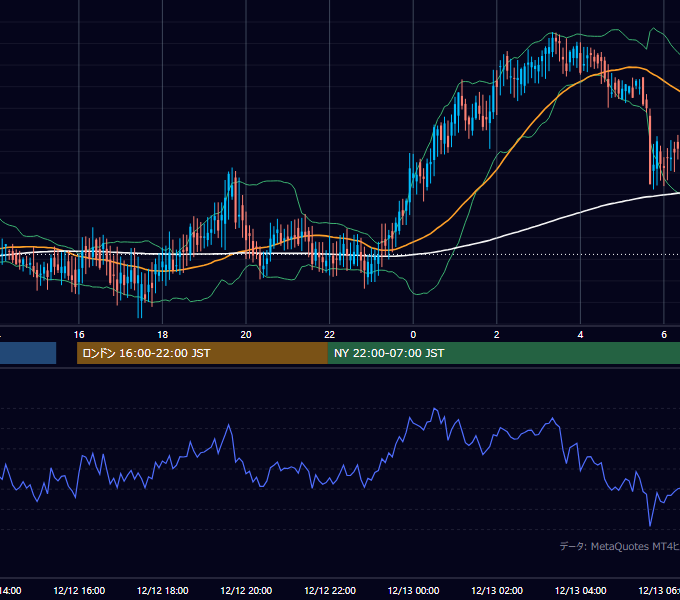Click the hour label 22 under price chart

tap(330, 335)
